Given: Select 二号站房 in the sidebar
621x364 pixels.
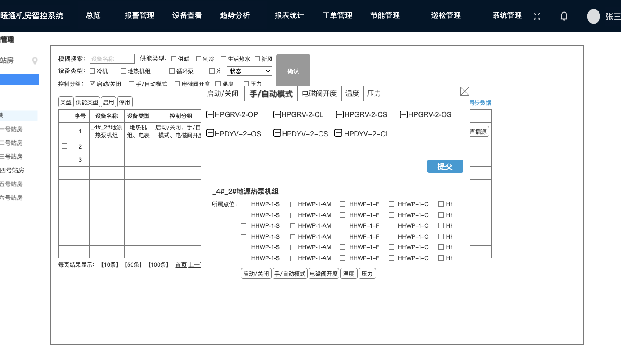Looking at the screenshot, I should [x=11, y=143].
